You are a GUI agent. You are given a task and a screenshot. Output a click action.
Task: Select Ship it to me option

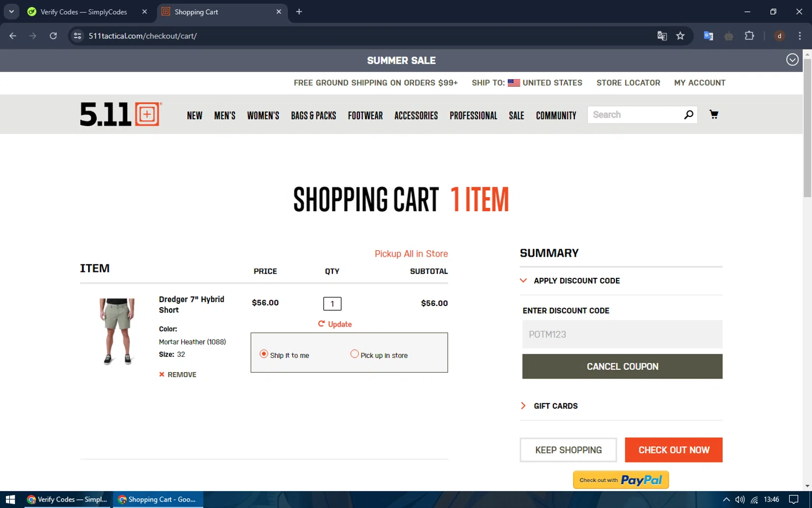click(x=264, y=354)
